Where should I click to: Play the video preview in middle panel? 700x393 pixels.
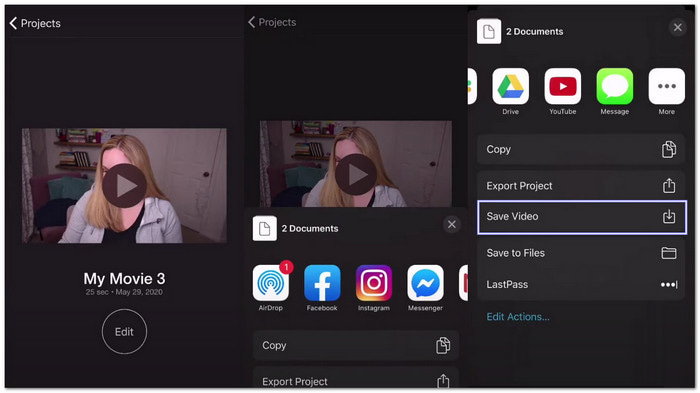coord(355,175)
